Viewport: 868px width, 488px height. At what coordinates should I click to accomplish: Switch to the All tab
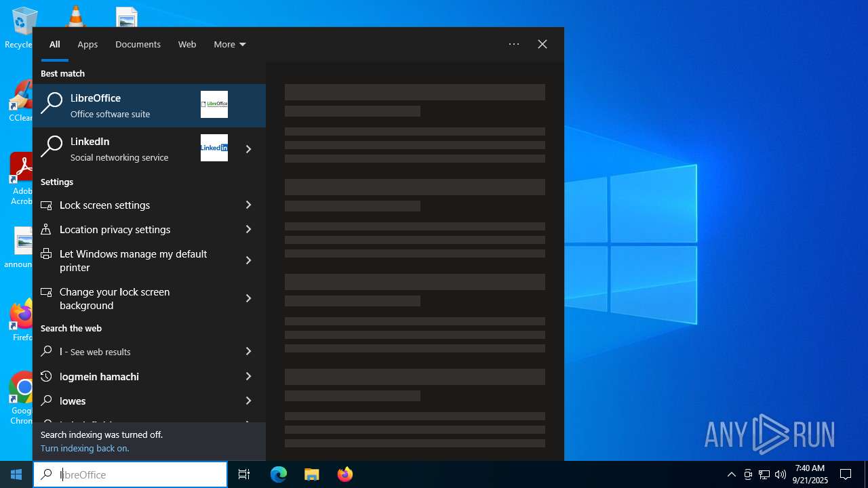point(55,44)
